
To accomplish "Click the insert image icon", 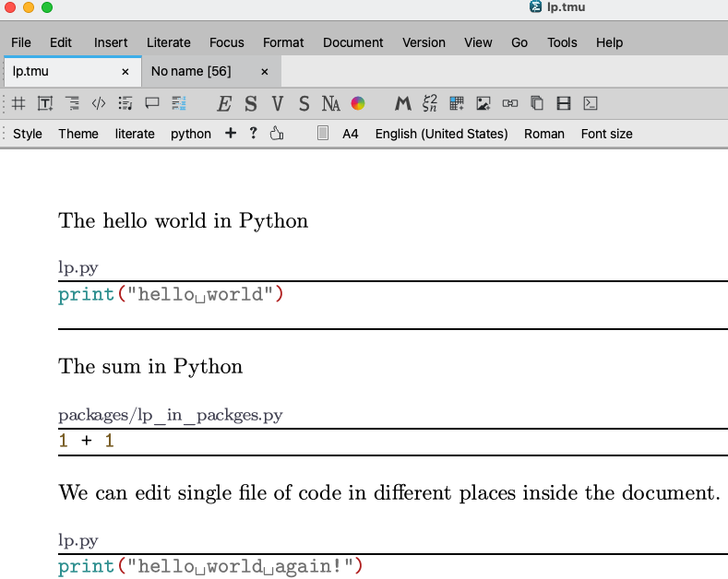I will tap(483, 103).
